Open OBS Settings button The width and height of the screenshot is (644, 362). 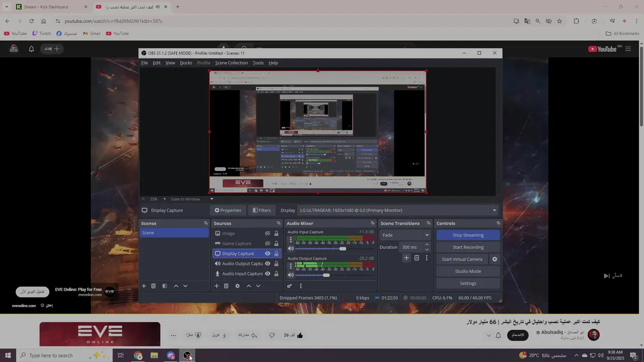(468, 284)
